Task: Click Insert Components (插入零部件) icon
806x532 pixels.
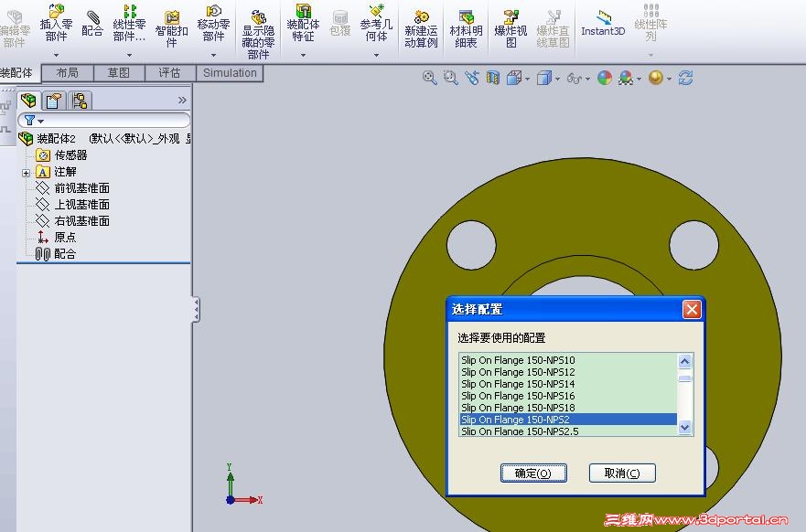Action: click(x=56, y=23)
